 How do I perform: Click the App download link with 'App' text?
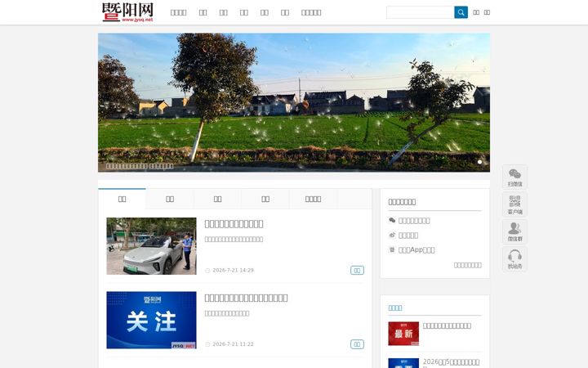point(416,249)
